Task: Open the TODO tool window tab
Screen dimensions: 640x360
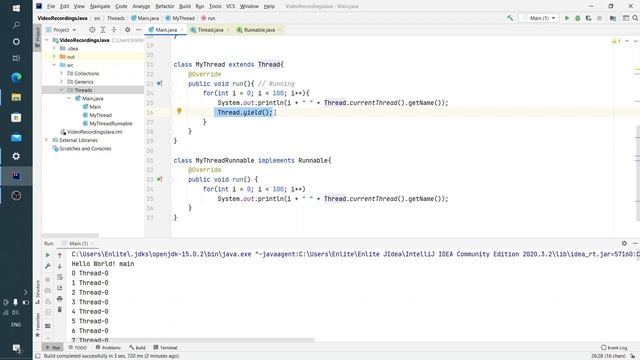Action: [78, 347]
